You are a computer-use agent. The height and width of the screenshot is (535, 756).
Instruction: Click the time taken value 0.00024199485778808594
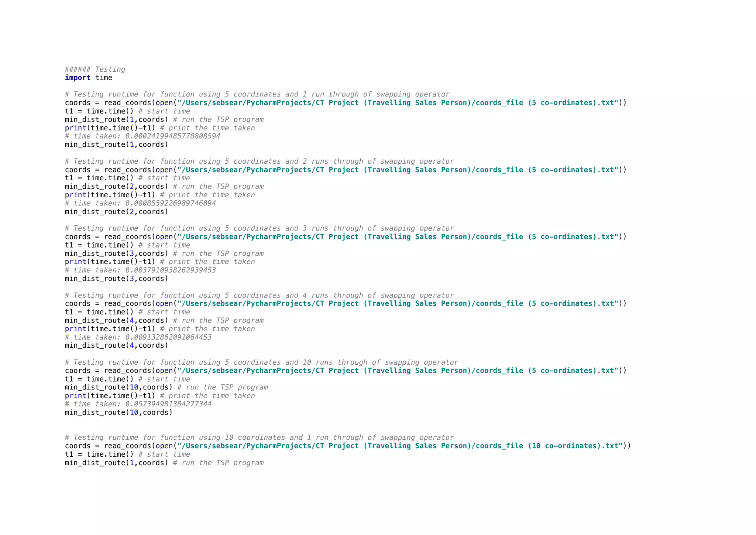(172, 136)
